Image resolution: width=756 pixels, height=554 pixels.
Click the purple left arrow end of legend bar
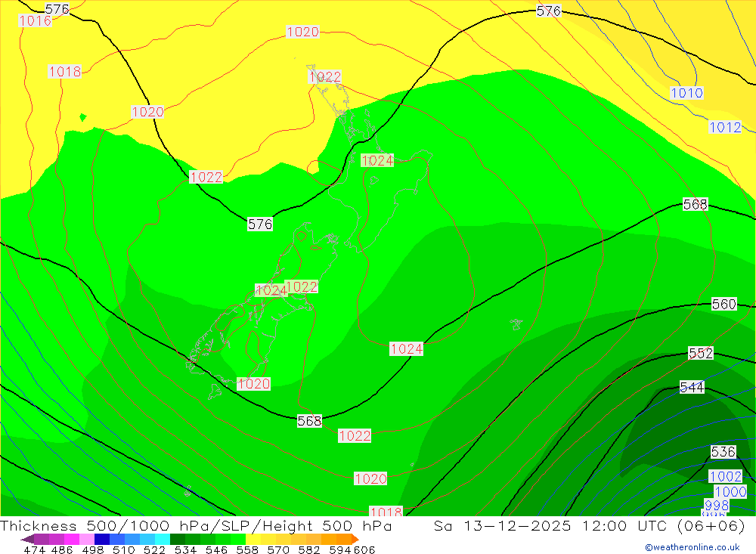click(x=26, y=539)
